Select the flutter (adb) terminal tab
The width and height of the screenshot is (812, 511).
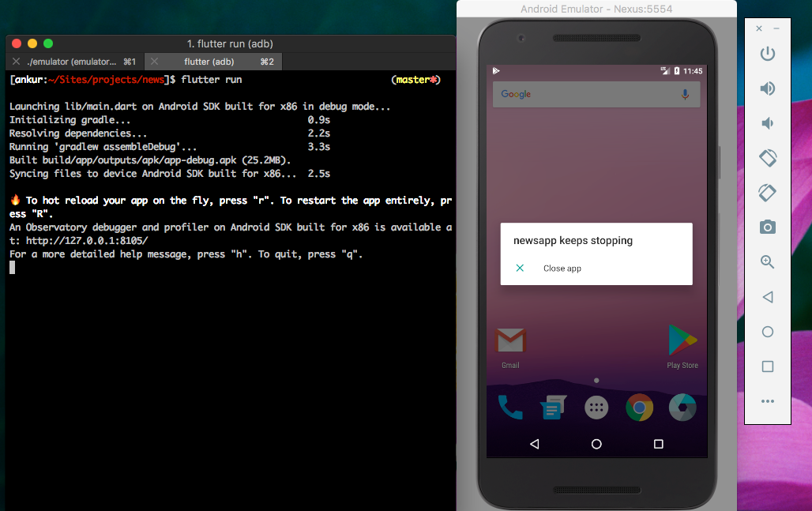tap(213, 62)
